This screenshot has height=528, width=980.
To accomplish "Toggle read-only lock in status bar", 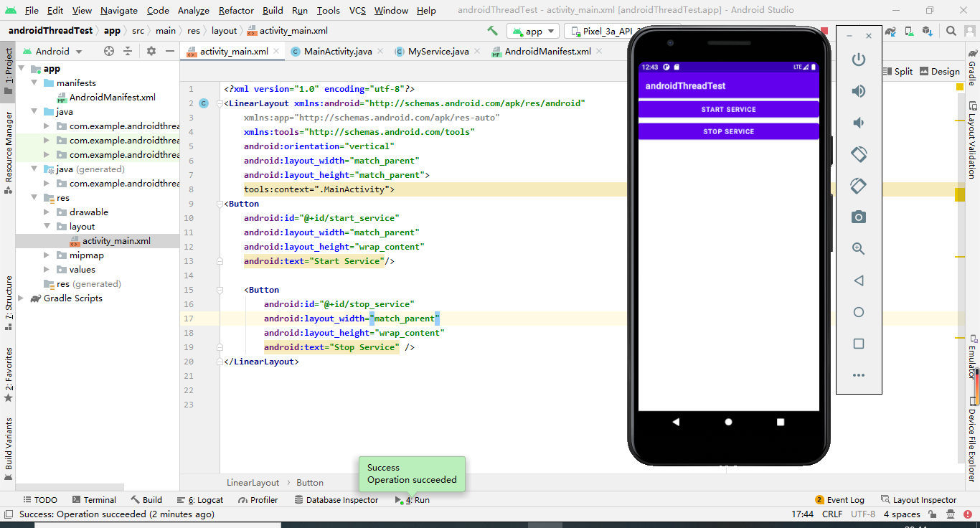I will point(932,514).
